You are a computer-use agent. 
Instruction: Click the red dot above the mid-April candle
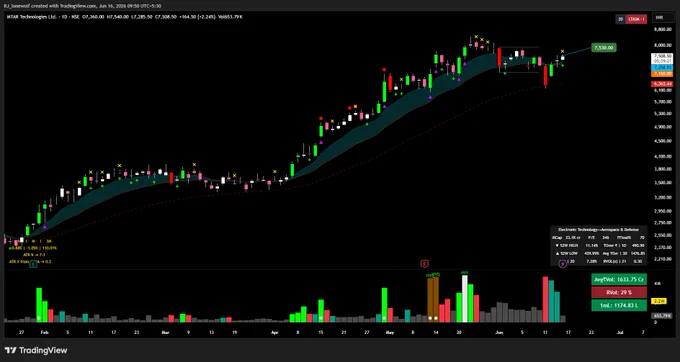(x=321, y=118)
